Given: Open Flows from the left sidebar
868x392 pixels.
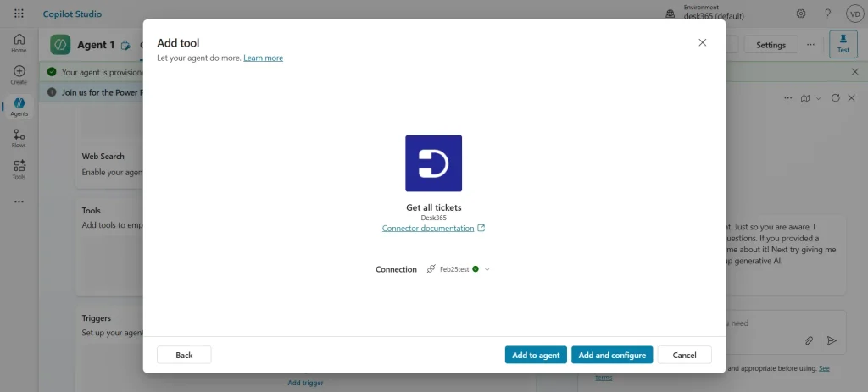Looking at the screenshot, I should (19, 138).
